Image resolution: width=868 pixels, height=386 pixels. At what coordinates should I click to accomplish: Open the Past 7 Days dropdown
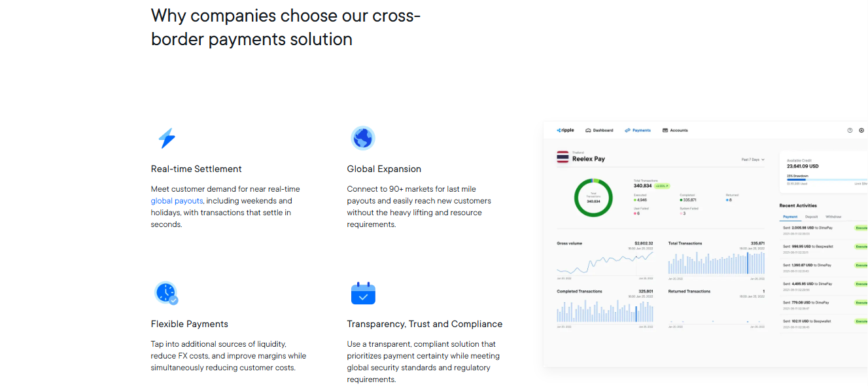pyautogui.click(x=752, y=160)
